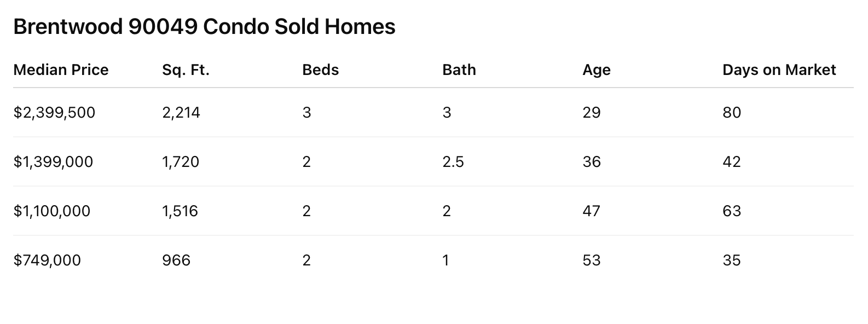This screenshot has width=868, height=324.
Task: Select the 1,516 square feet value
Action: (180, 211)
